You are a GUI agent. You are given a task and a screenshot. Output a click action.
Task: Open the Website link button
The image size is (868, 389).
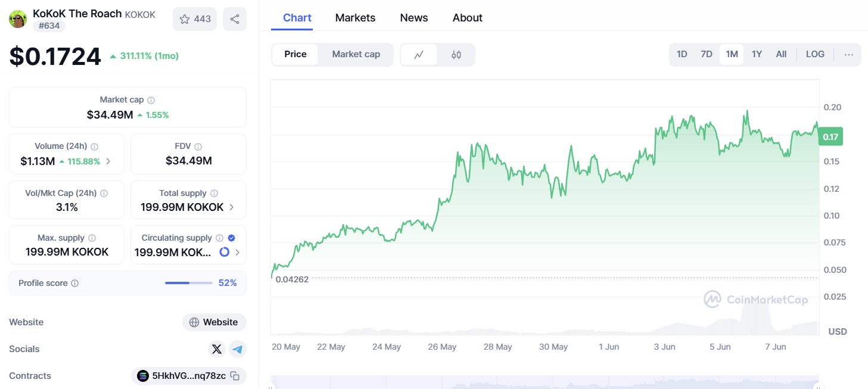pyautogui.click(x=214, y=322)
